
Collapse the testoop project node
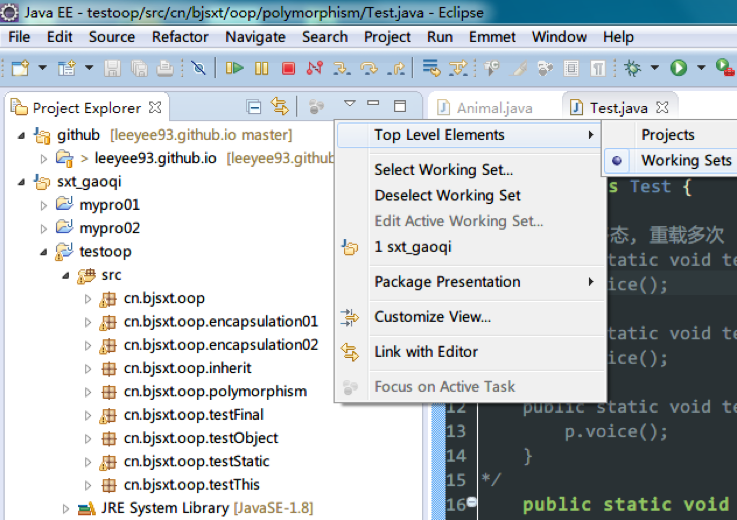coord(44,252)
